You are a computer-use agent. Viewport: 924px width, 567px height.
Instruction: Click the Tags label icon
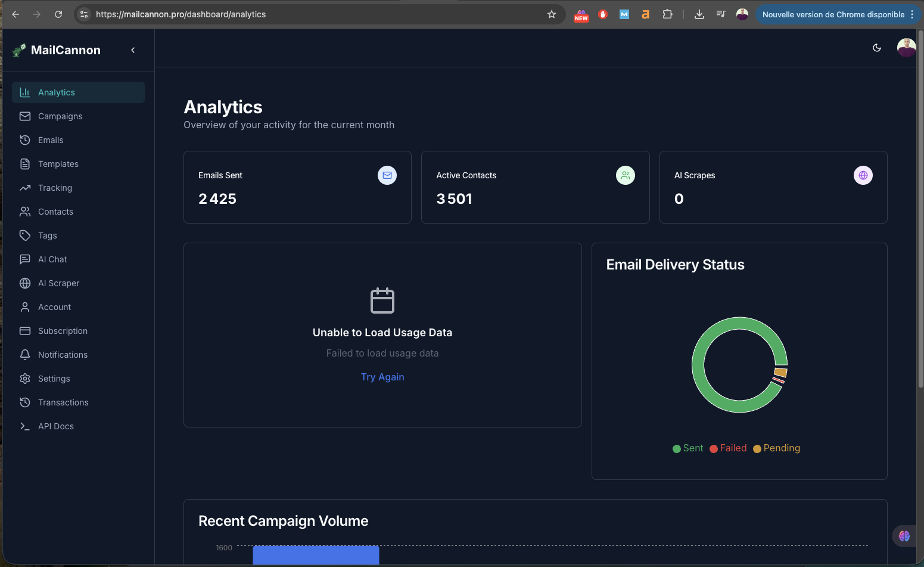point(25,236)
